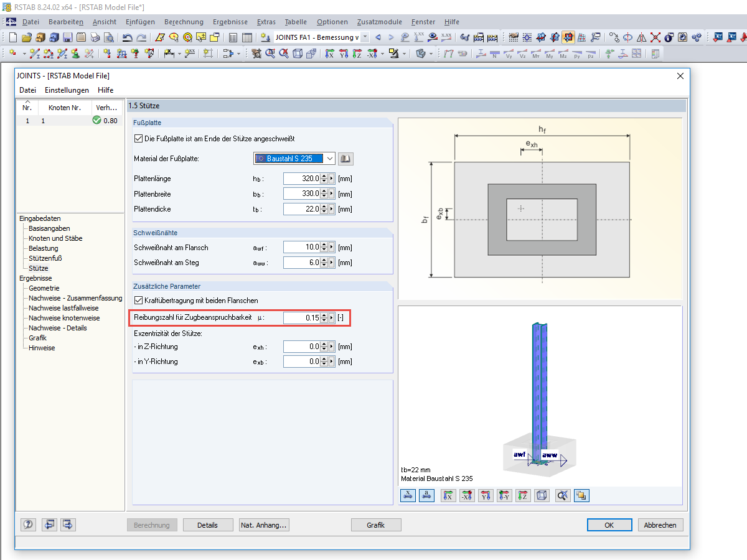Click the Nat. Anhang... button

[x=265, y=525]
